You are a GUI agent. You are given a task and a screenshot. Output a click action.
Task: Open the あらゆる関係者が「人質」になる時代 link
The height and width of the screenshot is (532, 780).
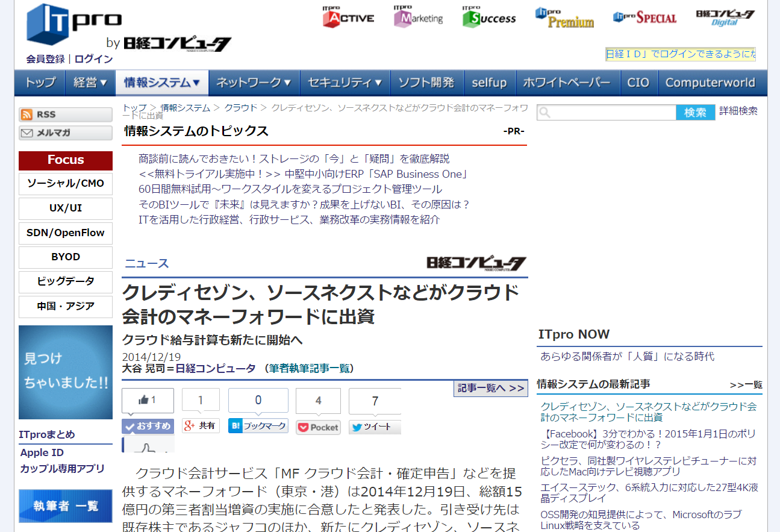[x=628, y=357]
